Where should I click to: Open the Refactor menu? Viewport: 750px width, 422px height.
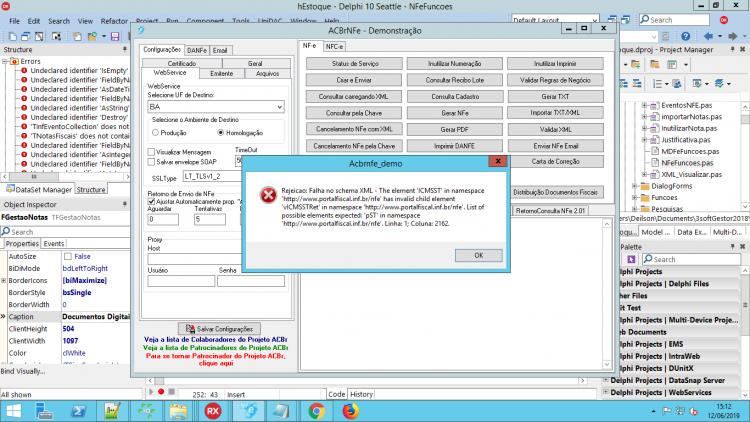(114, 21)
